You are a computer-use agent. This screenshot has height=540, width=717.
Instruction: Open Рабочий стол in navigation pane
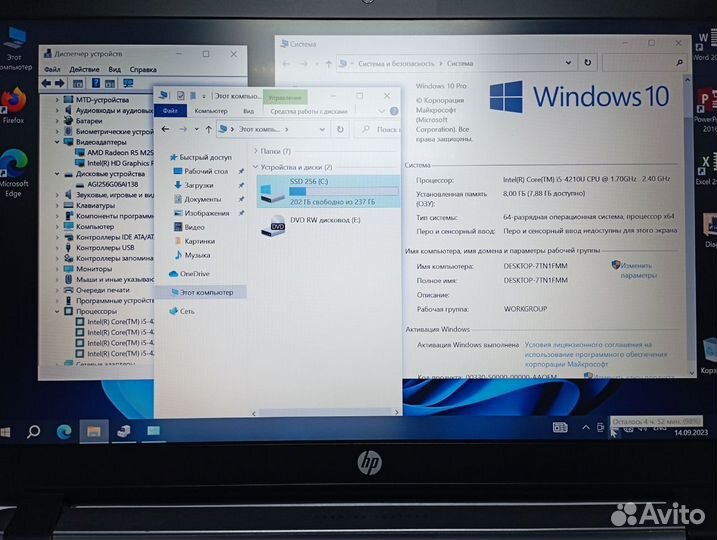click(x=201, y=171)
